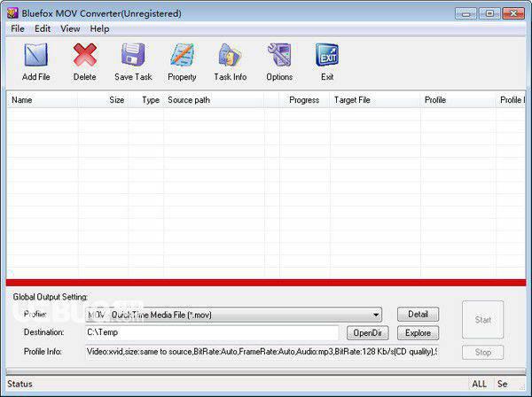The width and height of the screenshot is (532, 397).
Task: Sort list by Type column header
Action: (x=146, y=100)
